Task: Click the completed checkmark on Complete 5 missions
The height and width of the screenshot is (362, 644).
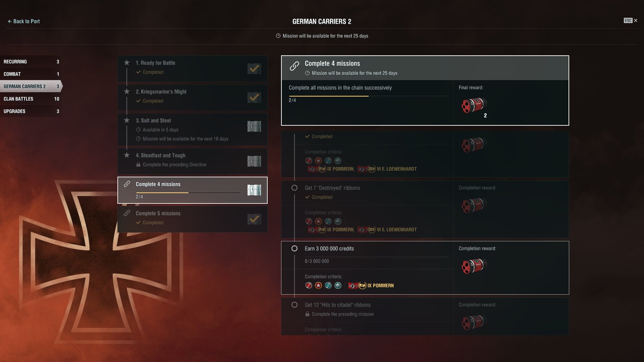Action: 254,219
